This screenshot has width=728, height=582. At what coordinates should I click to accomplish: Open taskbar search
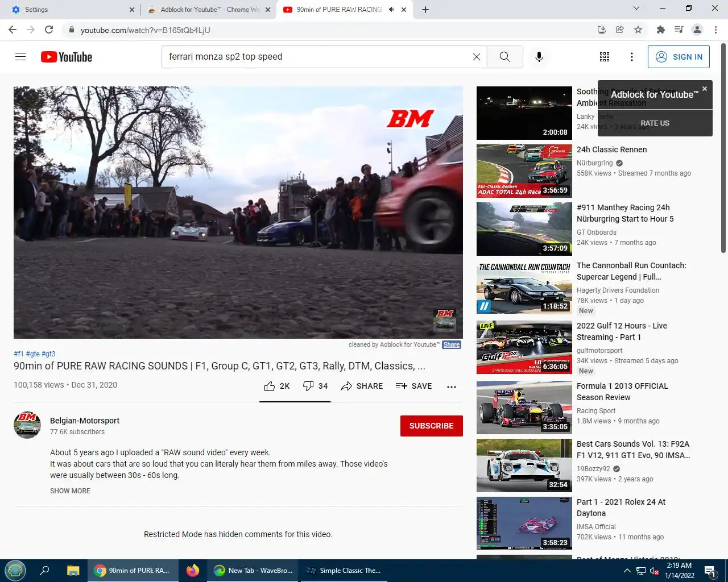pyautogui.click(x=44, y=571)
